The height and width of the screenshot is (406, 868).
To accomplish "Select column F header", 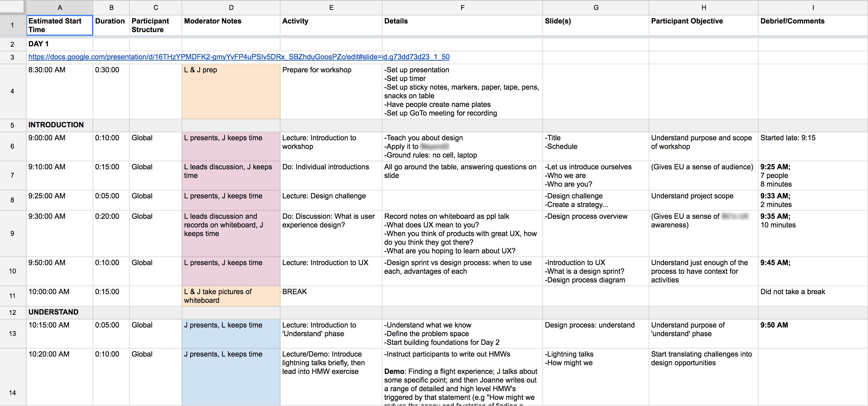I will tap(462, 7).
